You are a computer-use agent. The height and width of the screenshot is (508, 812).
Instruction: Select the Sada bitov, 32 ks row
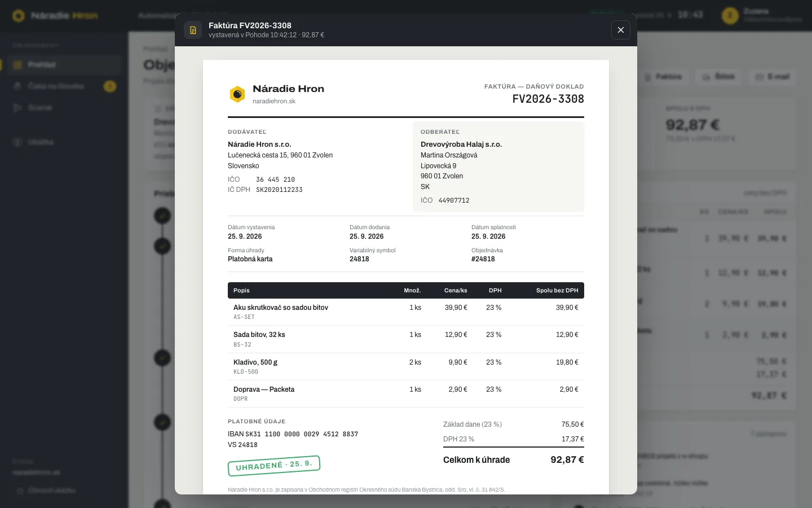click(406, 339)
